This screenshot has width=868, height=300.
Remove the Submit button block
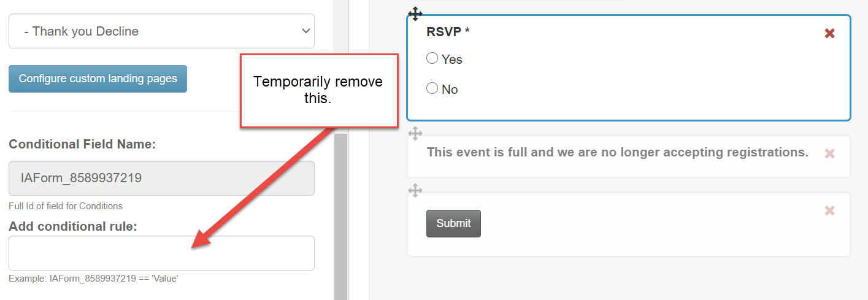829,211
